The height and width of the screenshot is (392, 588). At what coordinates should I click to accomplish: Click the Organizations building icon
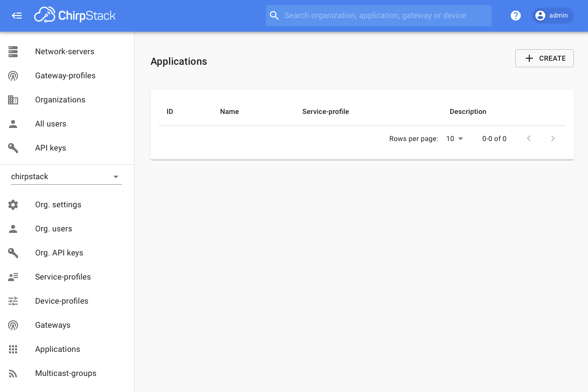click(x=13, y=99)
